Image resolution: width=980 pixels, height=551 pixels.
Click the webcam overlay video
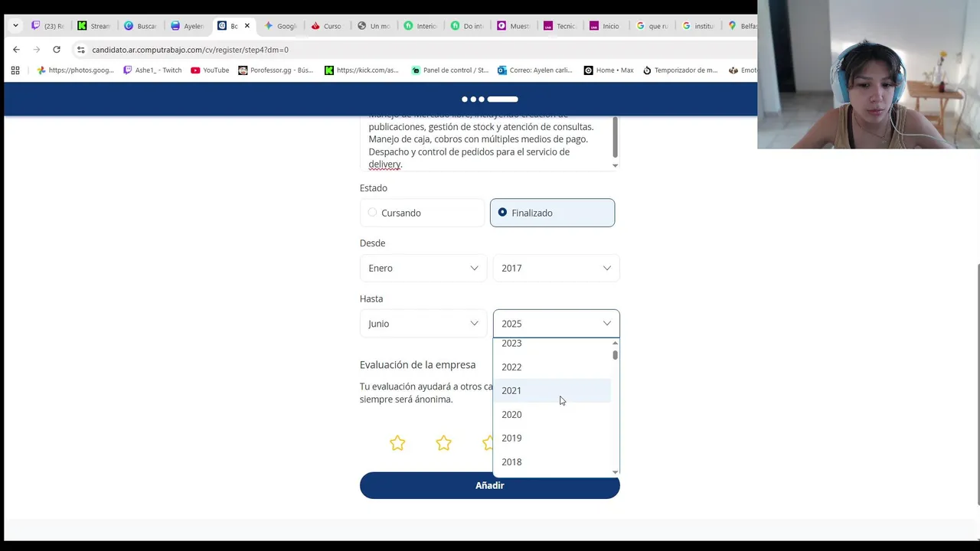[x=869, y=74]
